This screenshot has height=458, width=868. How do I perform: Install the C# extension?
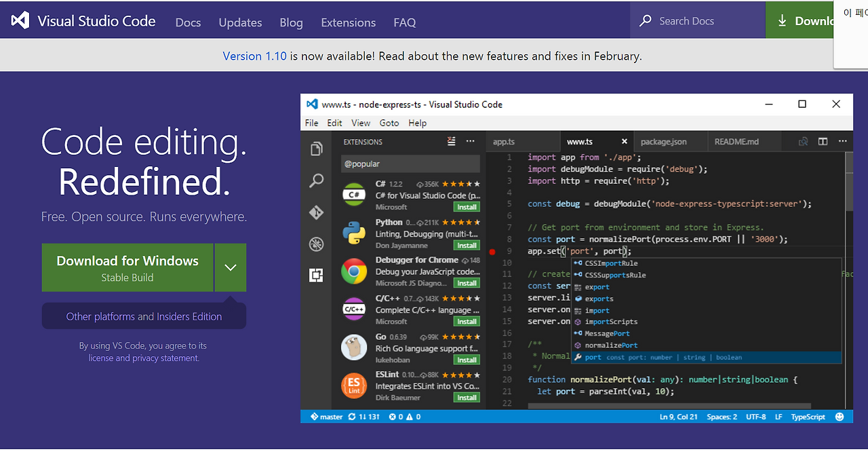[x=467, y=207]
